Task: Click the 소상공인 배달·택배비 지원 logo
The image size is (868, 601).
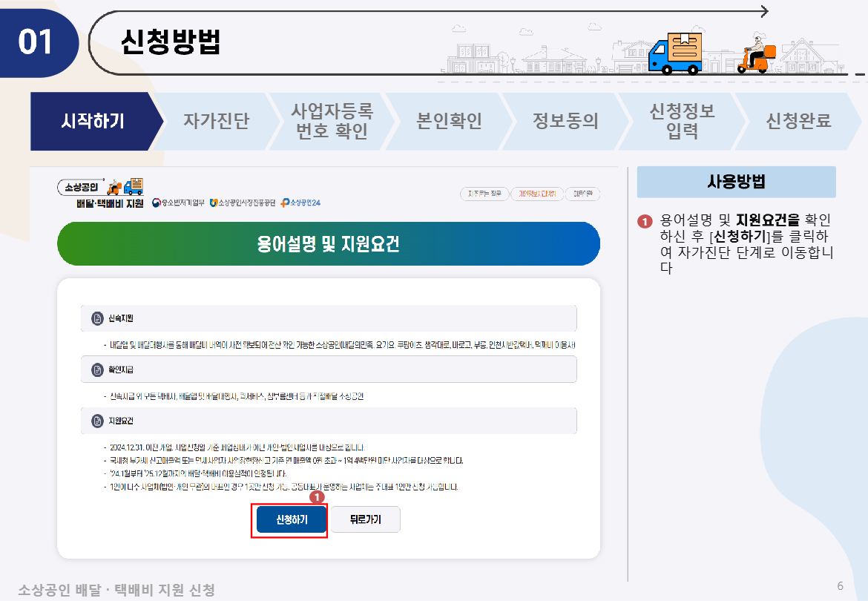Action: 101,193
